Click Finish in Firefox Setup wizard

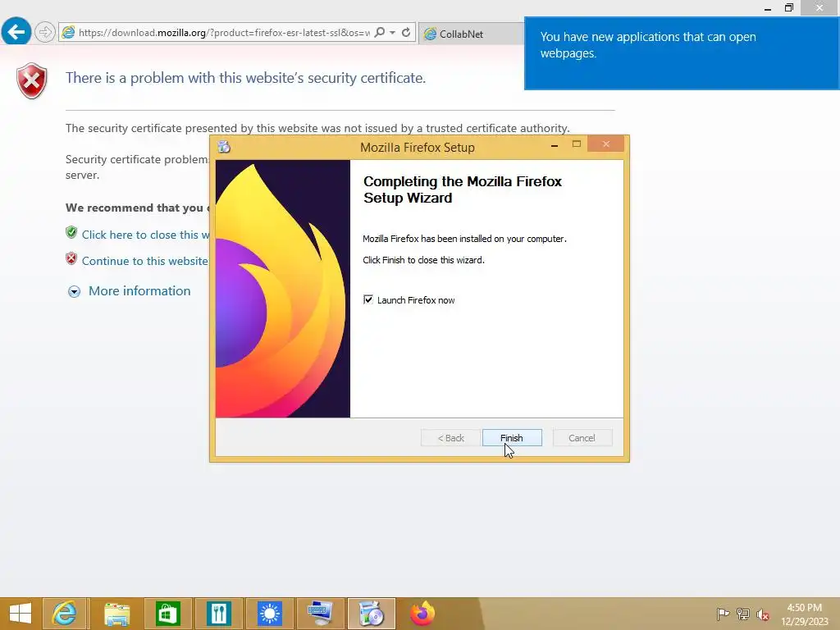pos(512,438)
